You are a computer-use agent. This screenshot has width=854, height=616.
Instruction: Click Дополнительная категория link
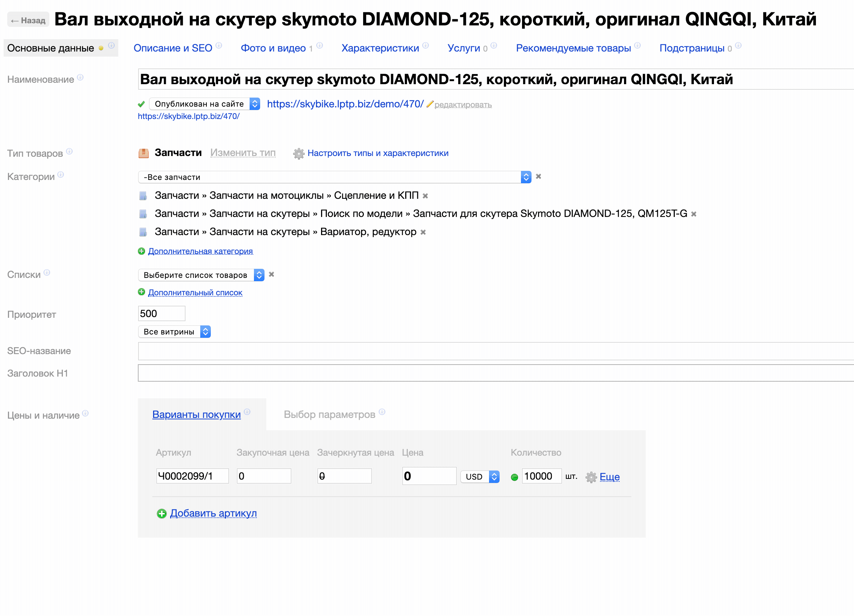[200, 251]
